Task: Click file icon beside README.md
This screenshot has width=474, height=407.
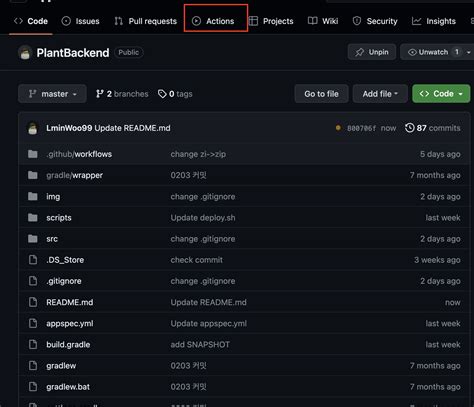Action: 33,302
